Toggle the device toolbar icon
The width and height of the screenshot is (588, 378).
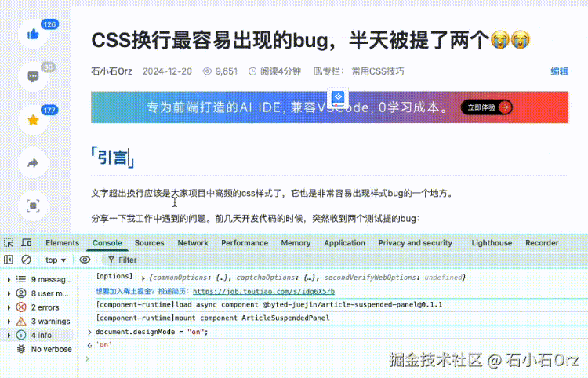26,242
